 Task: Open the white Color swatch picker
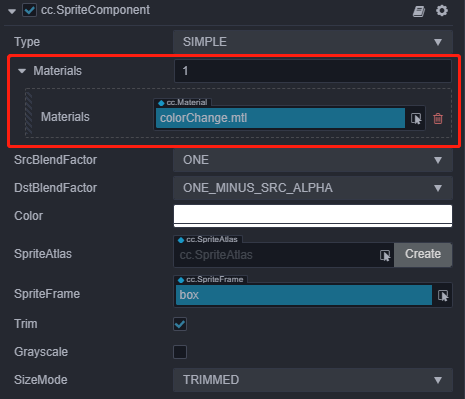pos(313,216)
